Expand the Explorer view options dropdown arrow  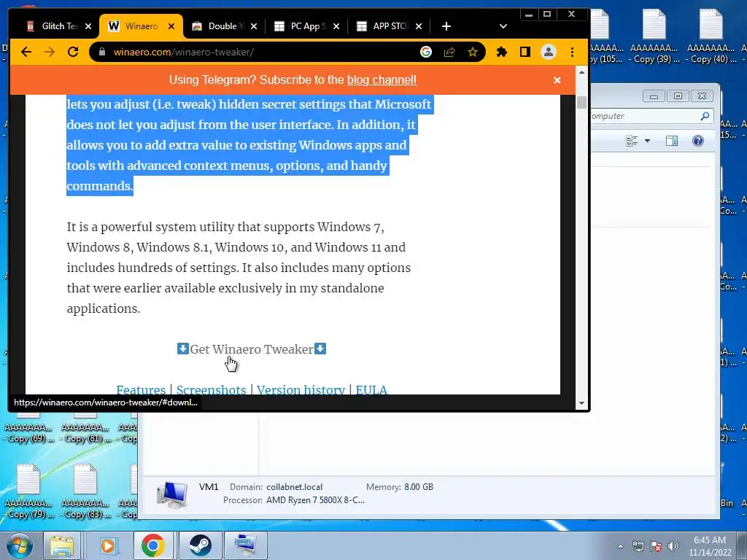647,141
